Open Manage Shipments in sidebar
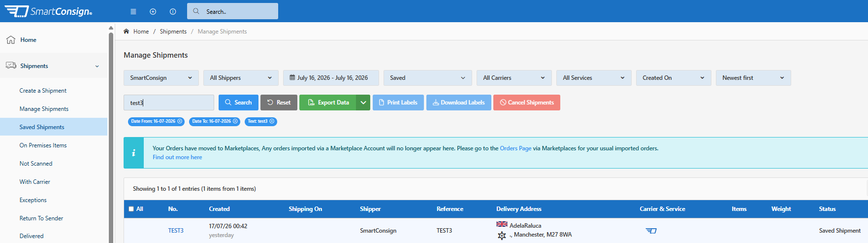868x243 pixels. (x=44, y=109)
